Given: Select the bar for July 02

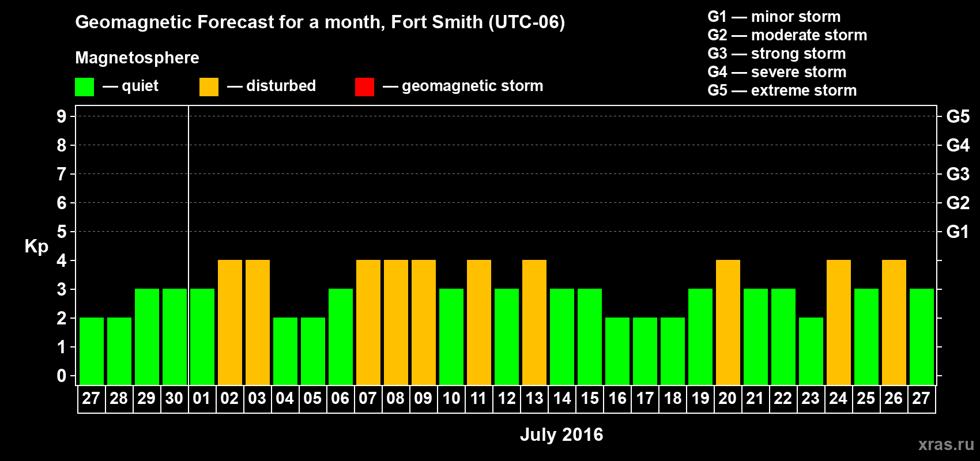Looking at the screenshot, I should point(230,322).
